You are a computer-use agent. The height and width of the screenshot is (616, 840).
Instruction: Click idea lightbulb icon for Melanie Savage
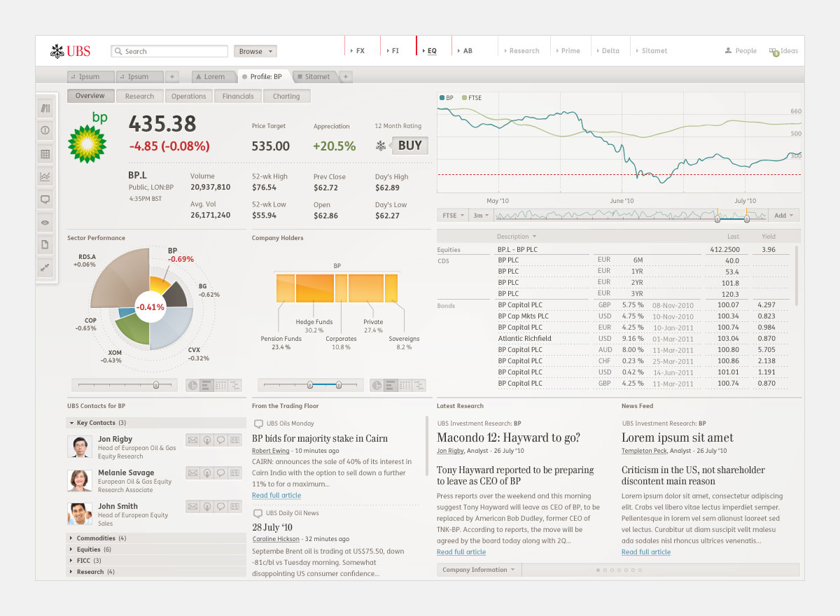tap(207, 473)
